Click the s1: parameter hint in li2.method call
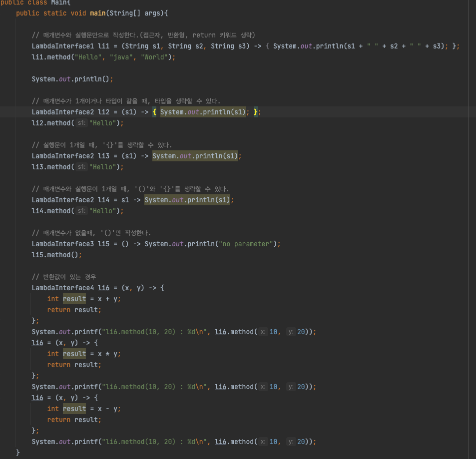476x459 pixels. tap(81, 123)
